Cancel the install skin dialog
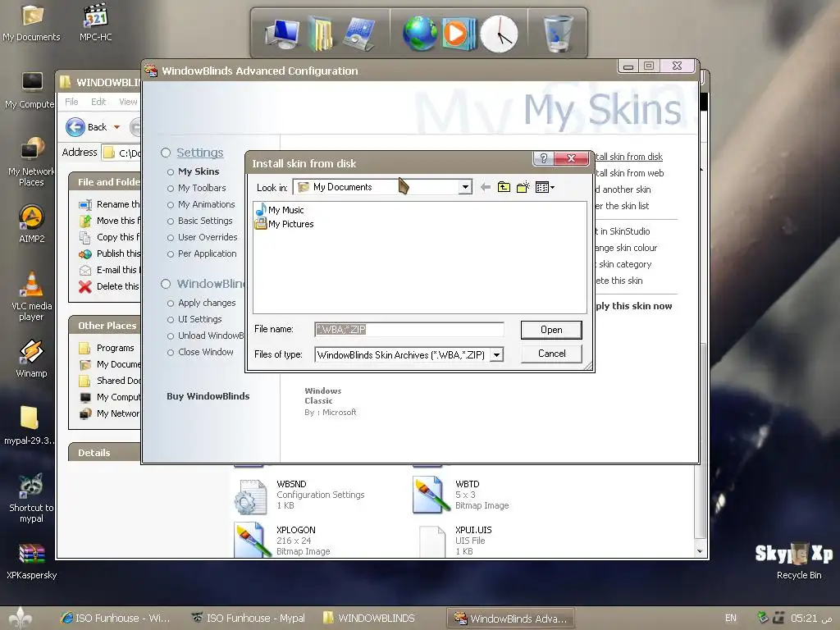The width and height of the screenshot is (840, 630). point(551,354)
